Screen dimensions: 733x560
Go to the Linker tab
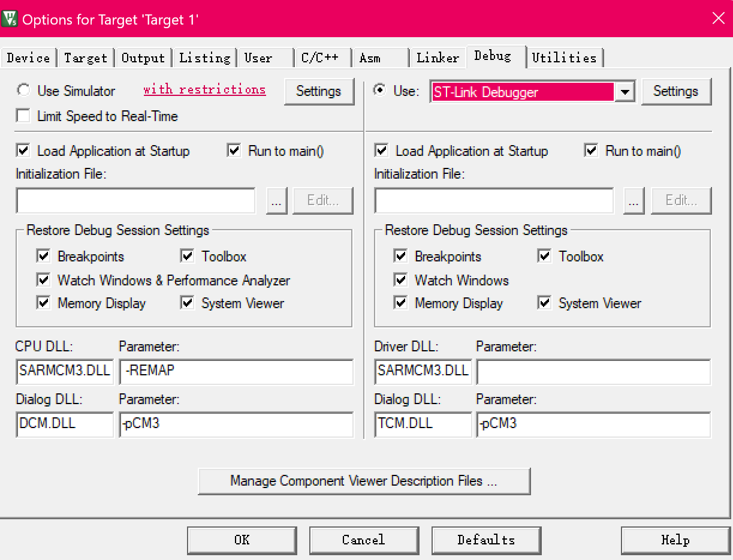point(438,58)
